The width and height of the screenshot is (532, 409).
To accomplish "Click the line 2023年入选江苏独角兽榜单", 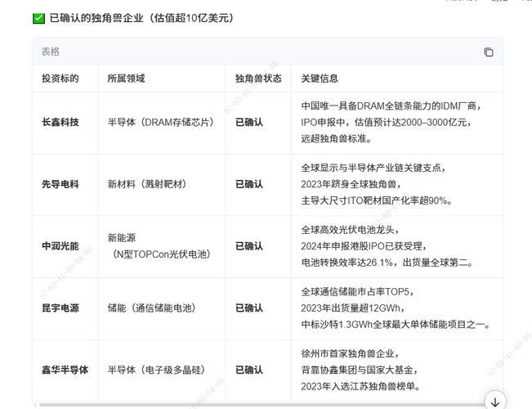I will click(360, 386).
